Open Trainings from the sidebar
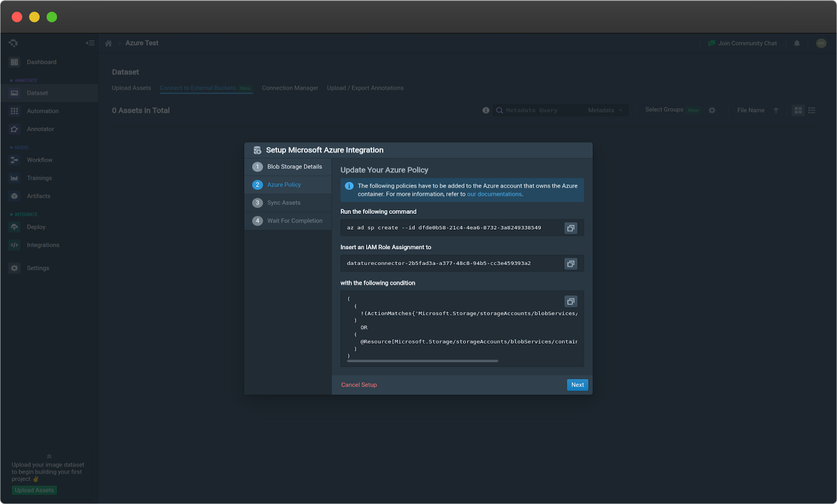The height and width of the screenshot is (504, 837). point(40,178)
